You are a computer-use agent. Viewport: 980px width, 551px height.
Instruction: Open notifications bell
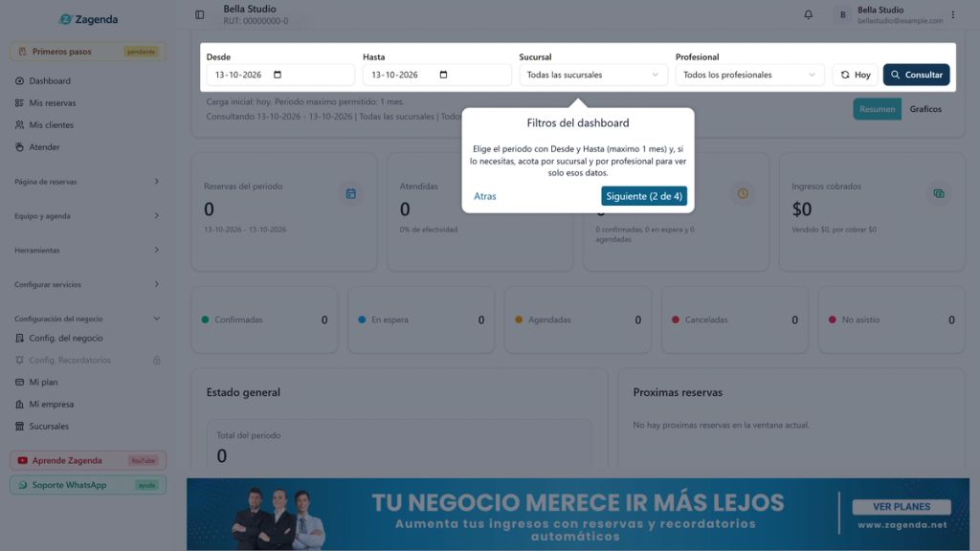[x=808, y=14]
